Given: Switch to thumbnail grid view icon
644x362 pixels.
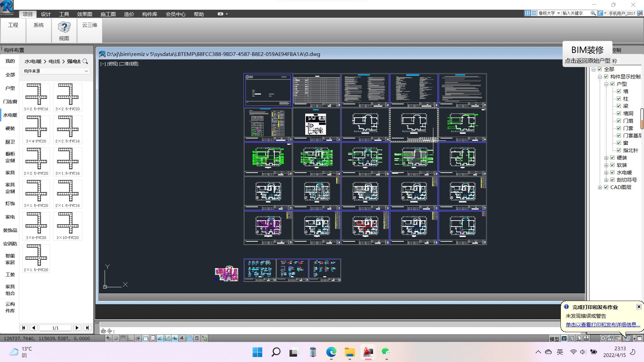Looking at the screenshot, I should 527,13.
